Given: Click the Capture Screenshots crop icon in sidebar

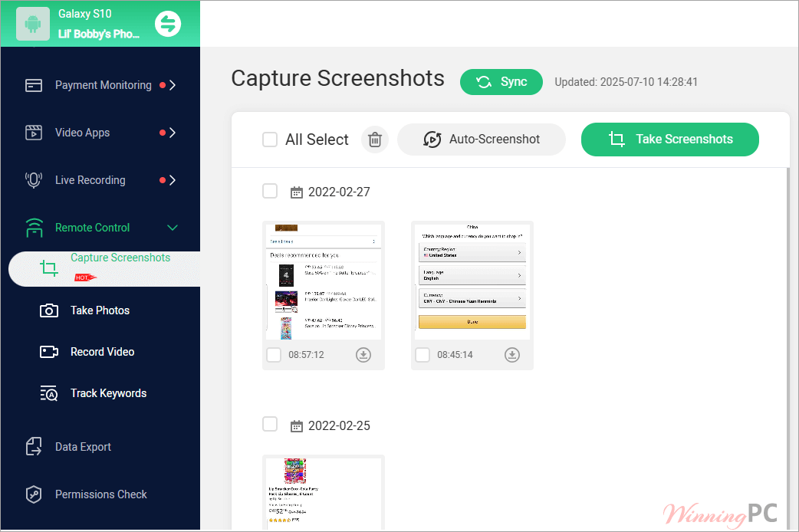Looking at the screenshot, I should (x=49, y=268).
